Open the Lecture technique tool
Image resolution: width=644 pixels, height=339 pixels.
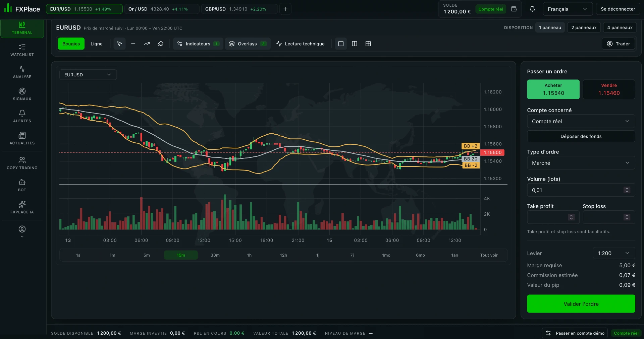click(301, 44)
